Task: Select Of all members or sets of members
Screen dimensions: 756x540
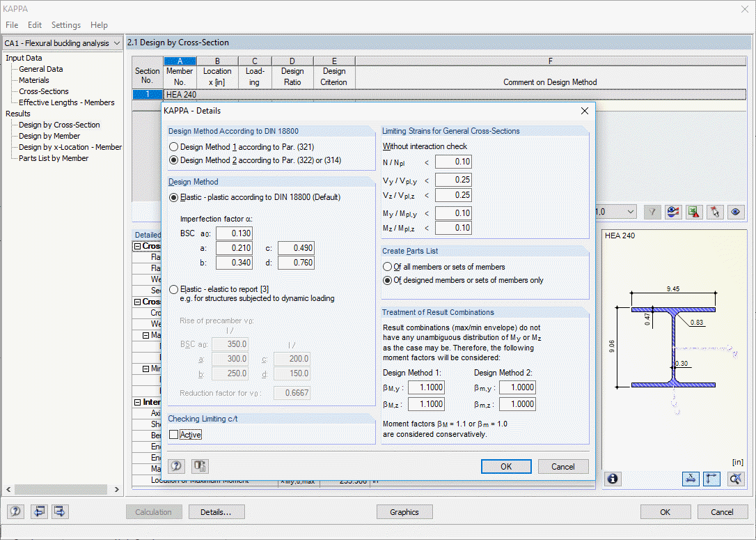Action: pos(388,267)
